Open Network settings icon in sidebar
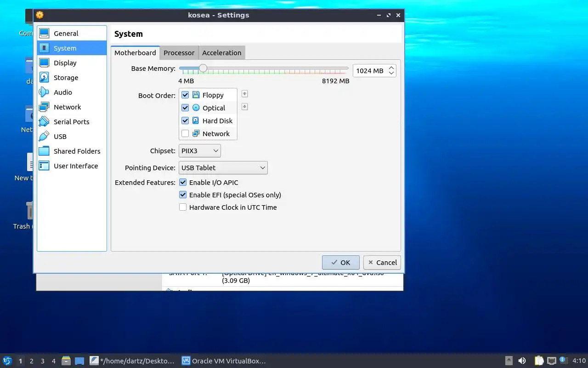This screenshot has width=588, height=368. click(44, 107)
